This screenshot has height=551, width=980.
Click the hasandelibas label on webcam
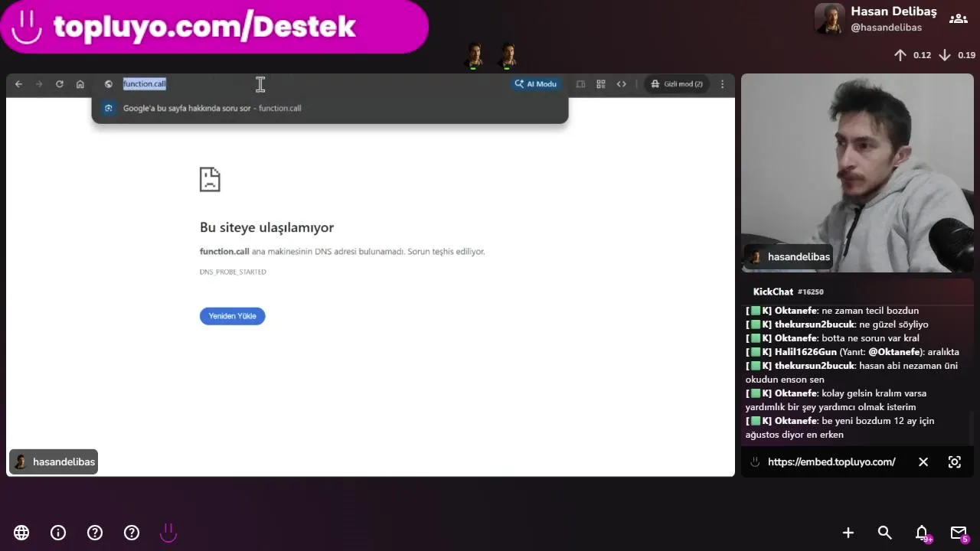[789, 257]
